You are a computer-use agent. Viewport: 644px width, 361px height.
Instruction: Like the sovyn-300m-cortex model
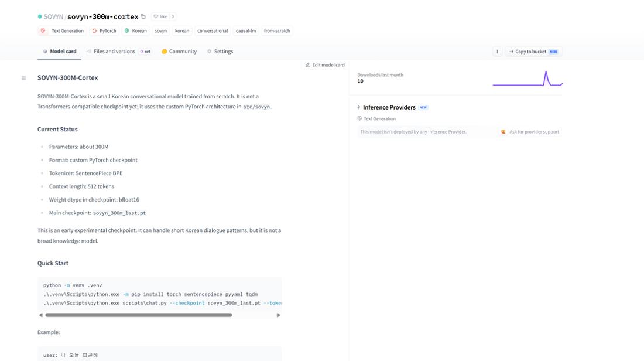160,16
